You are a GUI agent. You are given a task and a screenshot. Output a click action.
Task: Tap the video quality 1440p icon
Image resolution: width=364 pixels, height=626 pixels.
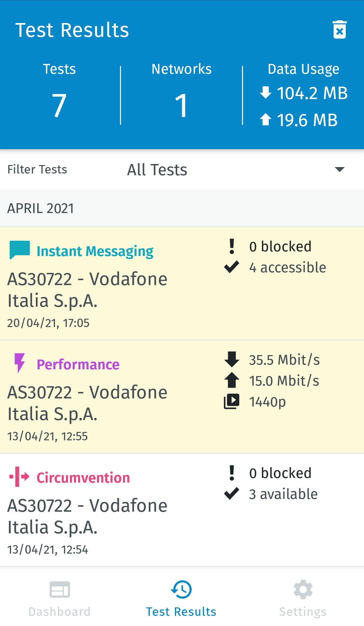[232, 401]
